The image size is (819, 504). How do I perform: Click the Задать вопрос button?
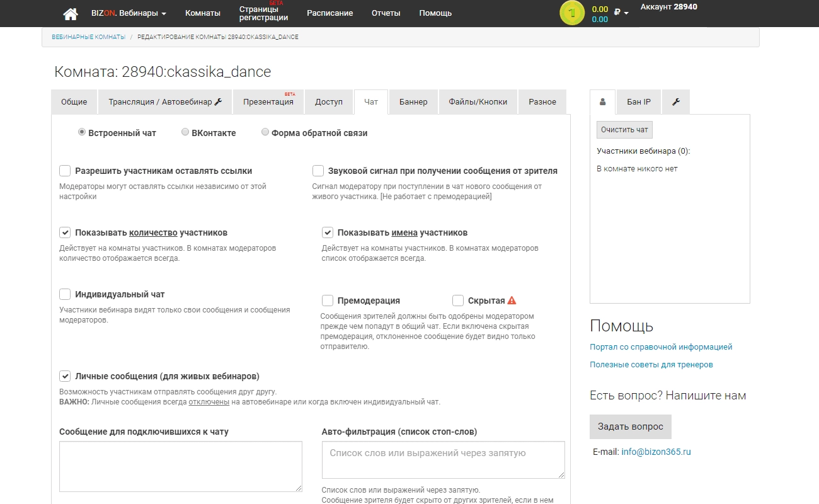630,427
